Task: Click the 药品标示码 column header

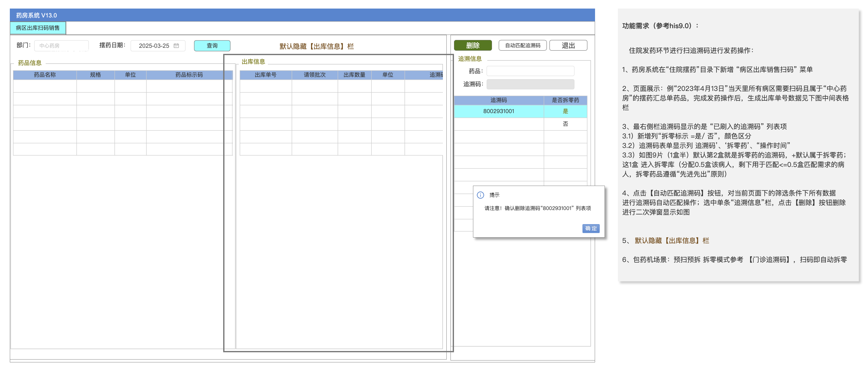Action: coord(189,75)
